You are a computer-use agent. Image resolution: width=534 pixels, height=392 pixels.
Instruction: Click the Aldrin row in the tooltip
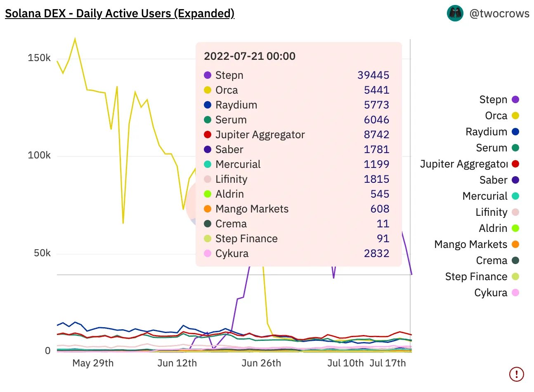tap(297, 194)
